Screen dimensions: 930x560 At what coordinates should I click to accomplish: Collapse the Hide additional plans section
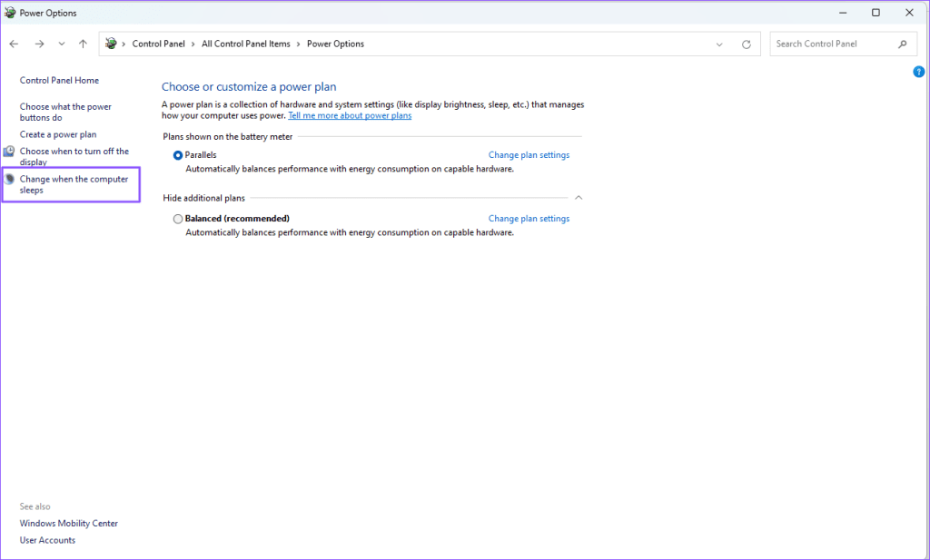tap(578, 197)
